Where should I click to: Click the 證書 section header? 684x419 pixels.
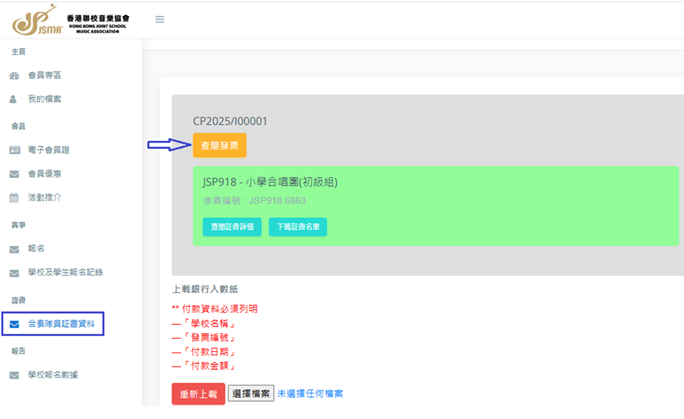tap(18, 300)
